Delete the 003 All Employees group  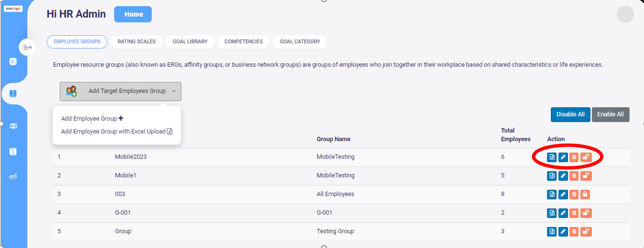coord(575,195)
